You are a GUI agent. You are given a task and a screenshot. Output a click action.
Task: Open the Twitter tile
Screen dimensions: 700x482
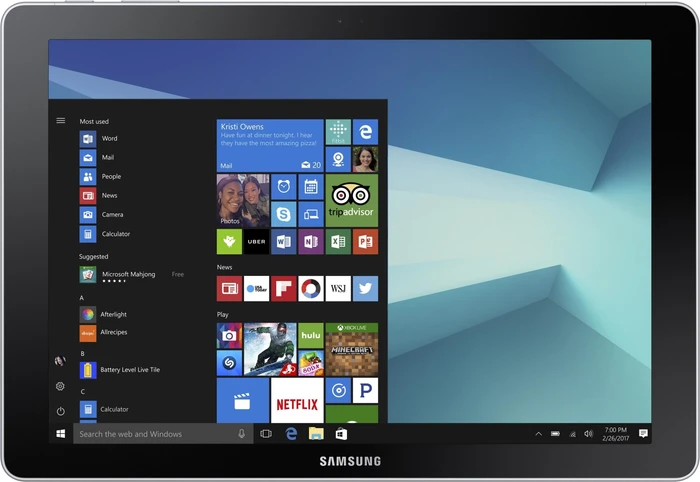pyautogui.click(x=365, y=288)
